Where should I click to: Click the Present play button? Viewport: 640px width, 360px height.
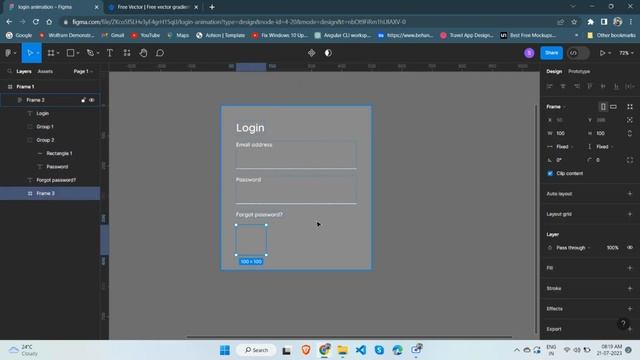(602, 53)
